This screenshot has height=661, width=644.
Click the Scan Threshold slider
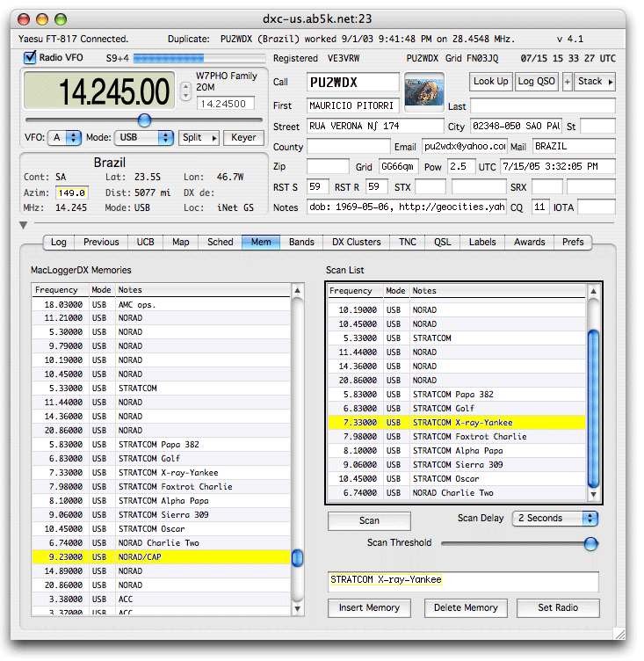point(518,544)
